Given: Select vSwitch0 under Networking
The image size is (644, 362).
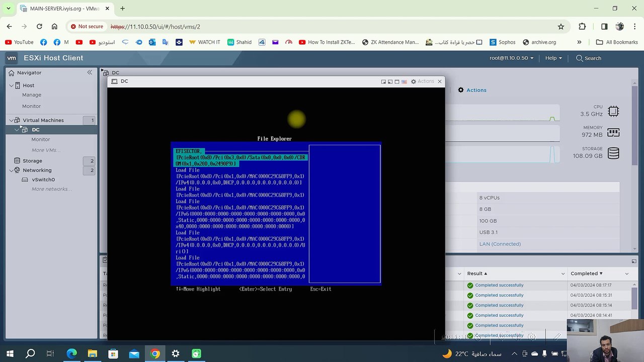Looking at the screenshot, I should pos(43,179).
